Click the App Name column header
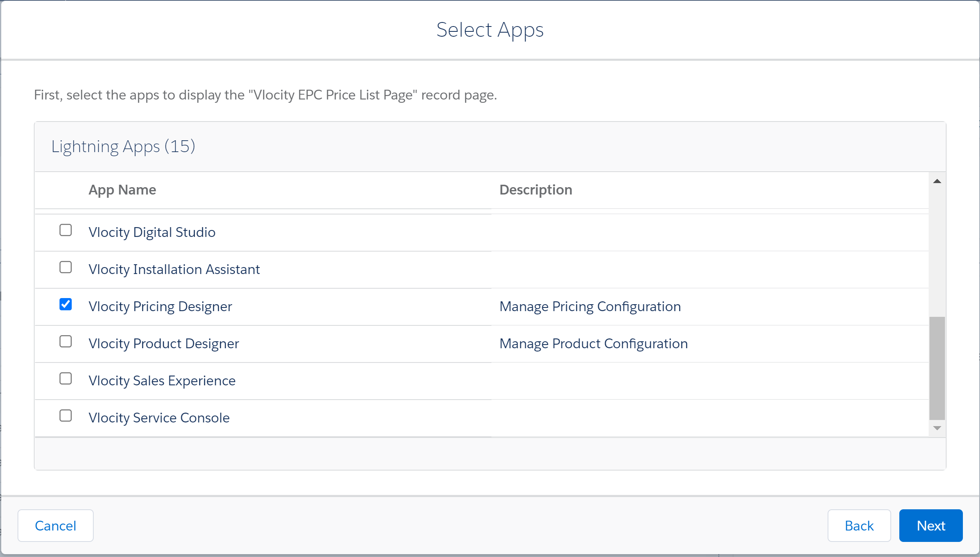Screen dimensions: 980x557 122,190
